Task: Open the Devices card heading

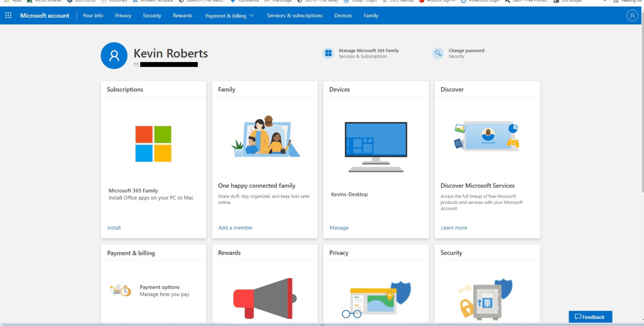Action: coord(339,89)
